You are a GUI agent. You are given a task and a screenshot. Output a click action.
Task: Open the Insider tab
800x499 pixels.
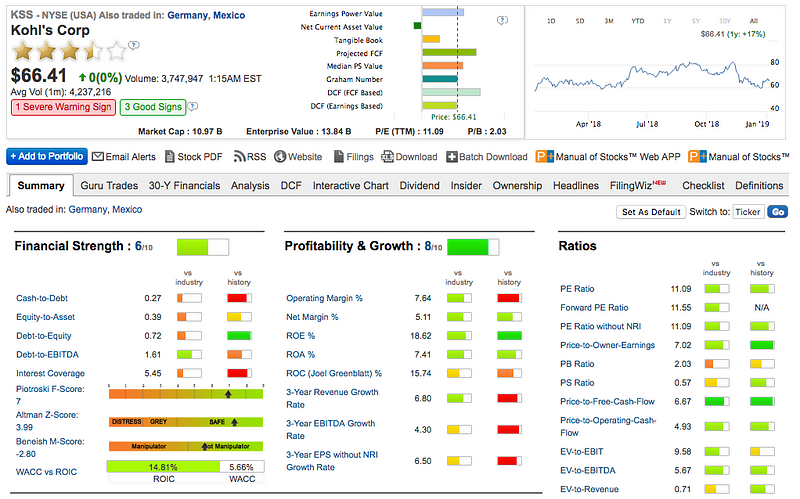pyautogui.click(x=466, y=186)
